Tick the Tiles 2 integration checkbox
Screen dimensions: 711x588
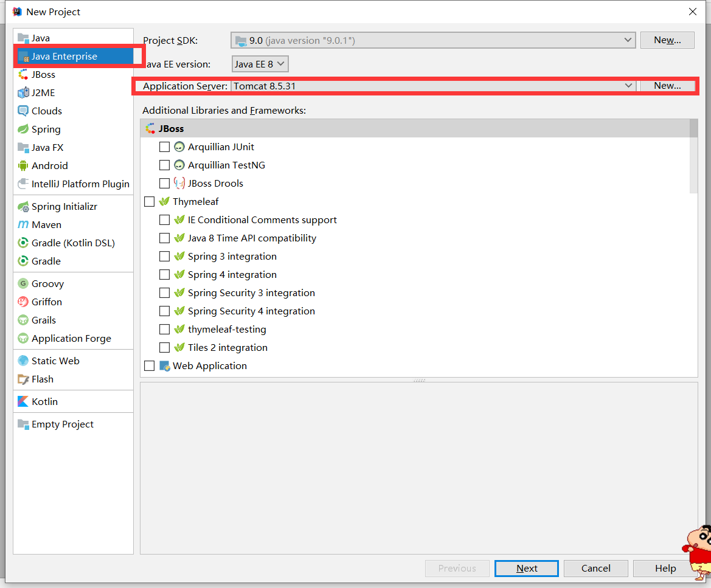(x=165, y=348)
